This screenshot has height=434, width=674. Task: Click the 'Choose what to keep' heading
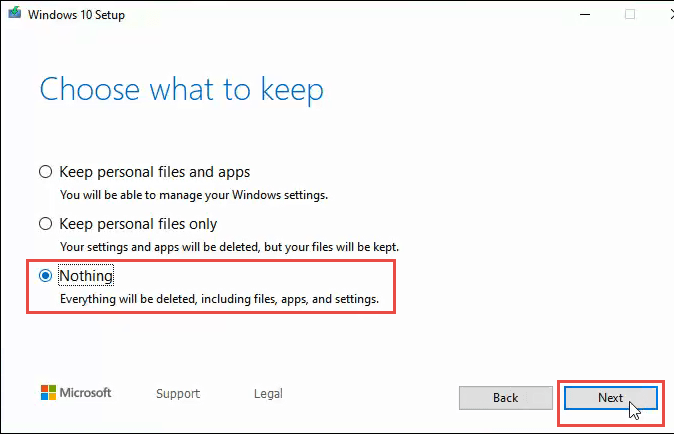(x=181, y=90)
